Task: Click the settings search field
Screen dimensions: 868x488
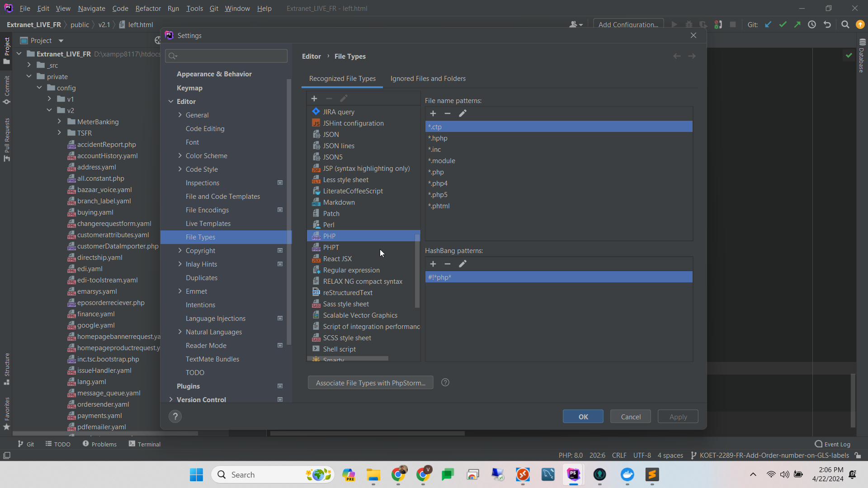Action: point(231,56)
